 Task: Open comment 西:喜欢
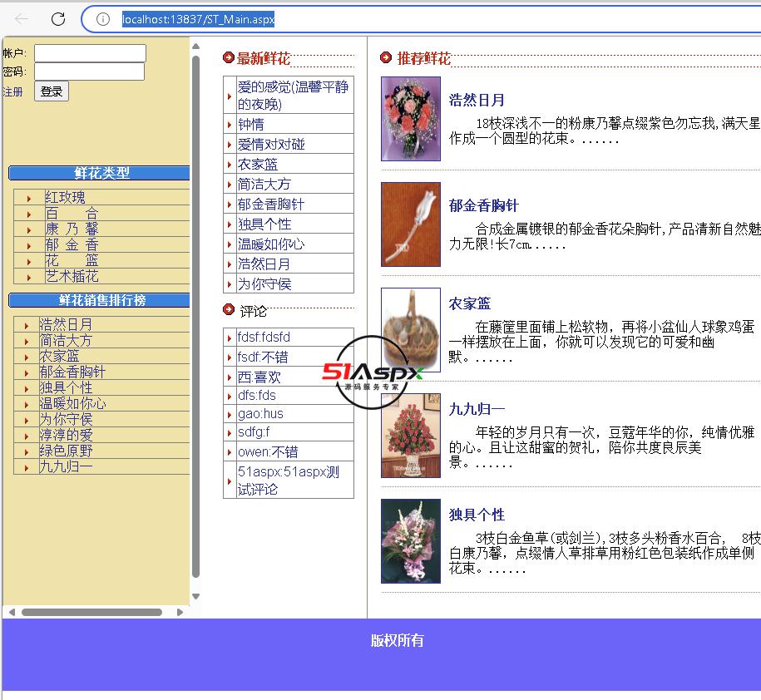(x=259, y=377)
